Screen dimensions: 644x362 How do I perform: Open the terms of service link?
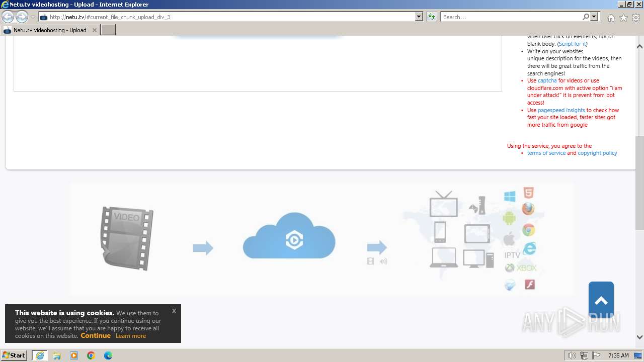(546, 153)
